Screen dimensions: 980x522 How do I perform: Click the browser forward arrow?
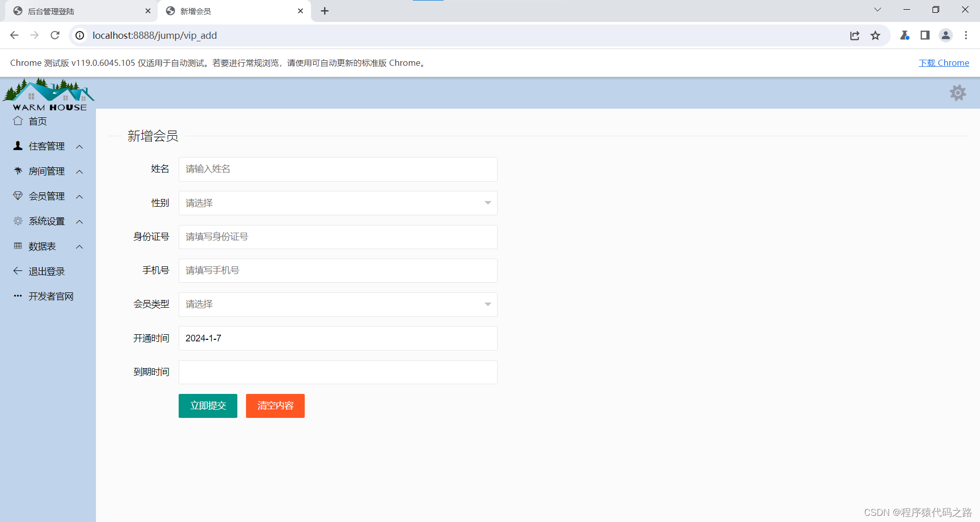35,35
